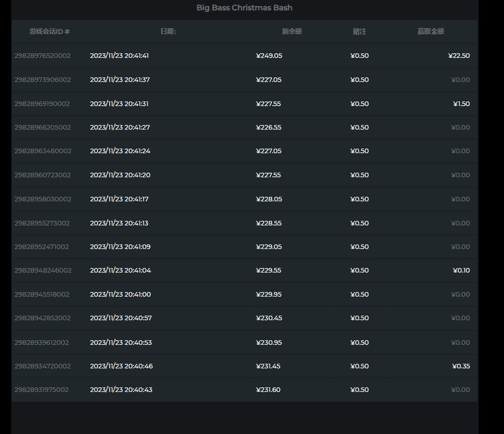Image resolution: width=504 pixels, height=434 pixels.
Task: Open session ID 29828934720002
Action: (43, 366)
